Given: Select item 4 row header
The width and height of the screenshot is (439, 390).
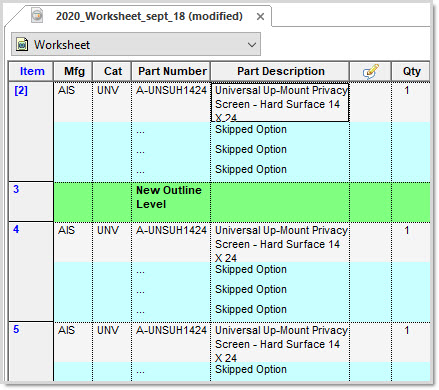Looking at the screenshot, I should [x=31, y=272].
